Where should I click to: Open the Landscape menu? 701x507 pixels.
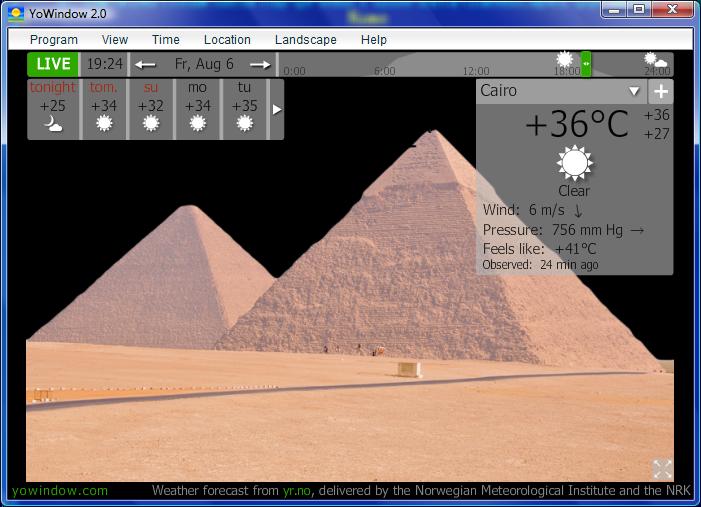[305, 40]
